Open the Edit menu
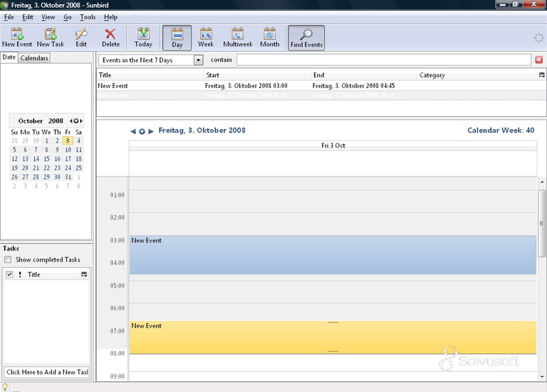 click(x=27, y=17)
